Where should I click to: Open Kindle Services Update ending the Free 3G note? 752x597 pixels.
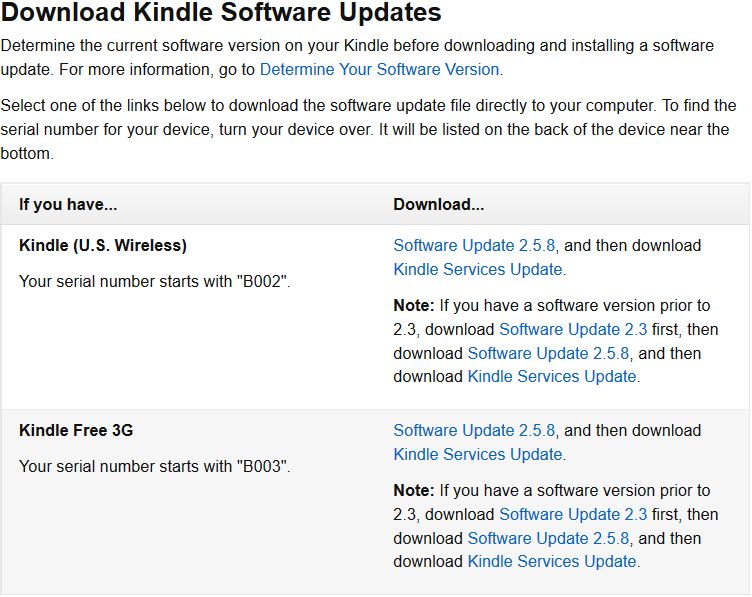pyautogui.click(x=552, y=562)
